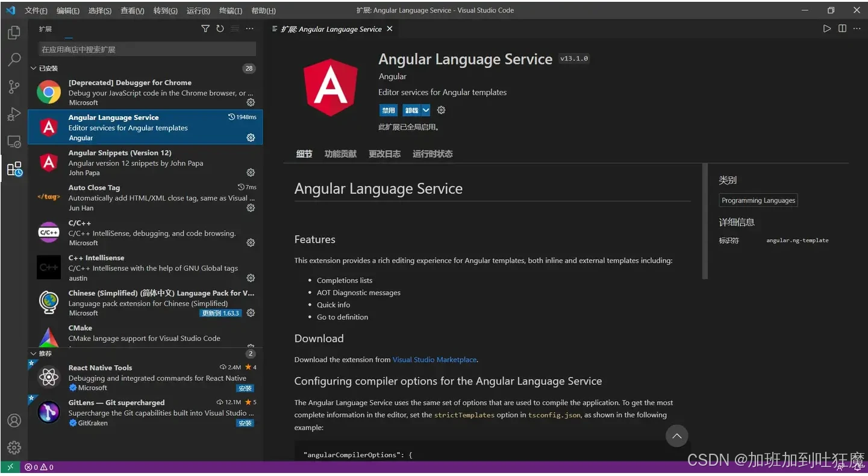
Task: Open the 帮助(H) menu
Action: [263, 10]
